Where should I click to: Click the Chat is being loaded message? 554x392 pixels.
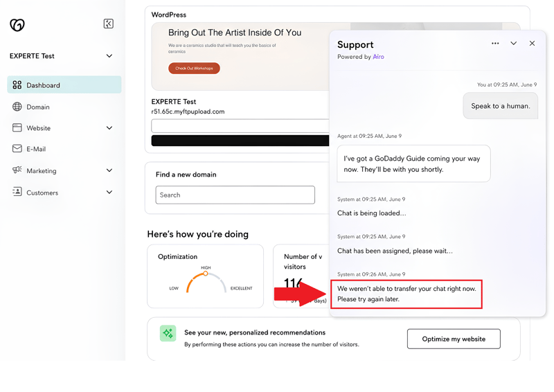372,213
